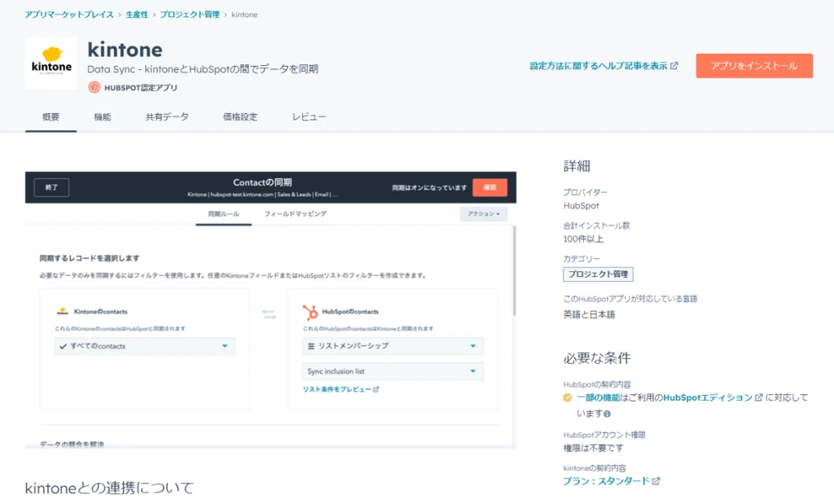Open the アクション dropdown menu
834x504 pixels.
click(x=484, y=213)
